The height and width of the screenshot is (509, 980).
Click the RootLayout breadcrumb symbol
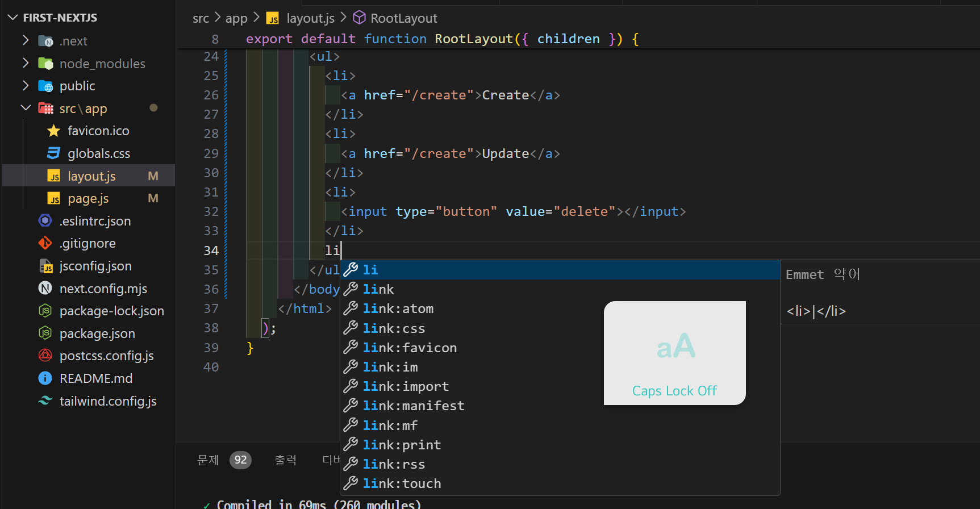404,18
